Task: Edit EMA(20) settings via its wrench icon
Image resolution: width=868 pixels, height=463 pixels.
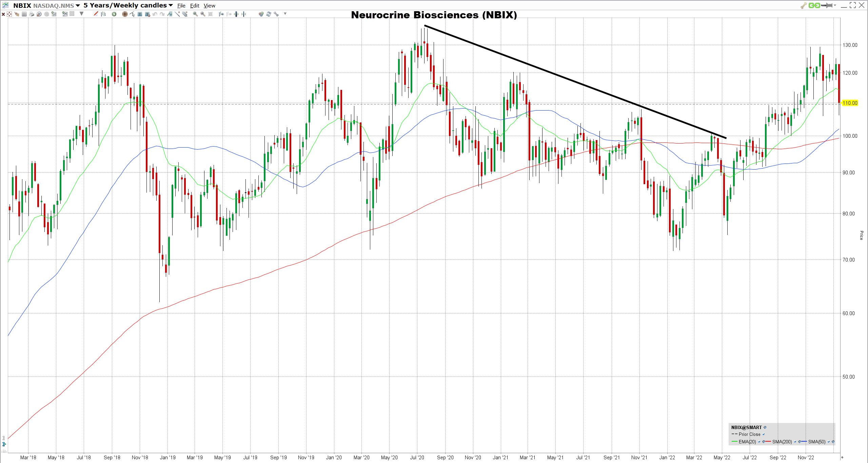Action: [764, 442]
